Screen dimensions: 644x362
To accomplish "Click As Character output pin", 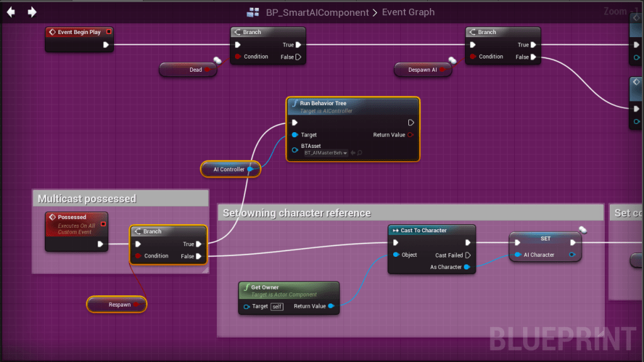I will [467, 267].
